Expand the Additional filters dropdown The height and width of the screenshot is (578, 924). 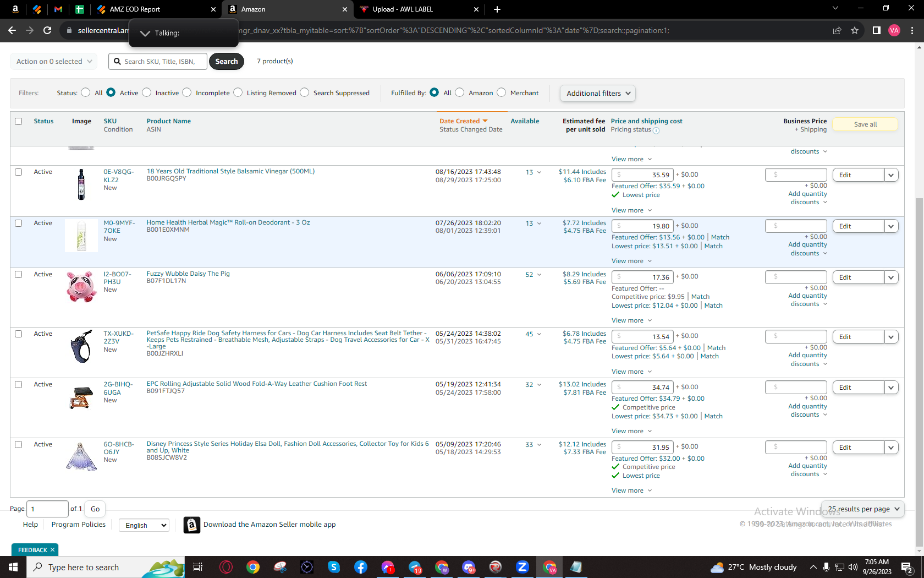[598, 93]
